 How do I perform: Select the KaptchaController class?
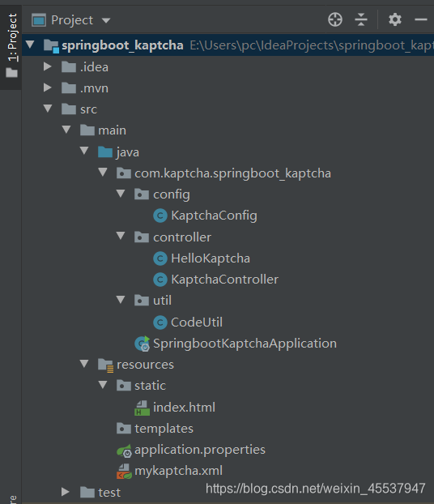224,280
